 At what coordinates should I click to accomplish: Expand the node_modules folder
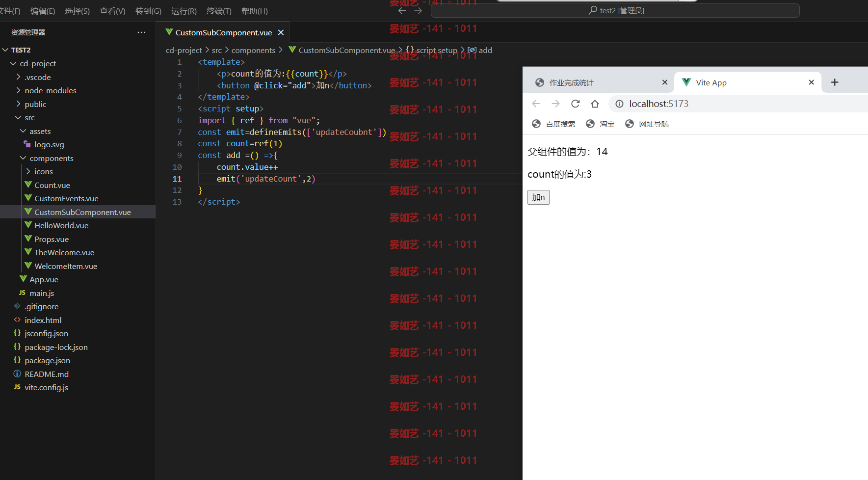78,91
